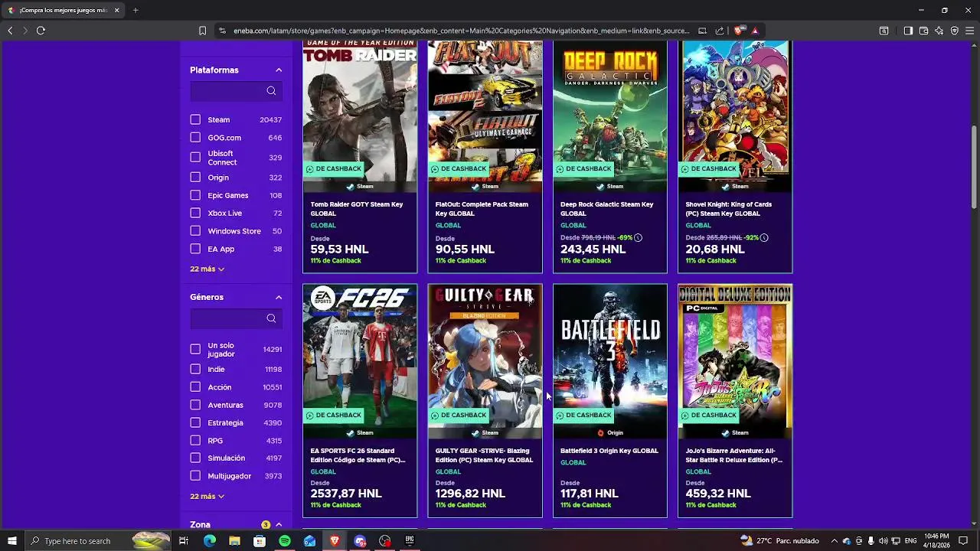Click the ENG language indicator
This screenshot has height=551, width=980.
coord(911,541)
